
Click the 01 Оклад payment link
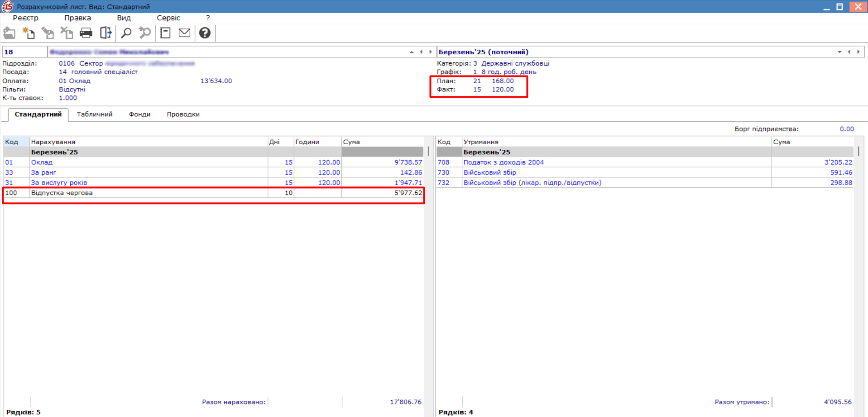[x=75, y=81]
